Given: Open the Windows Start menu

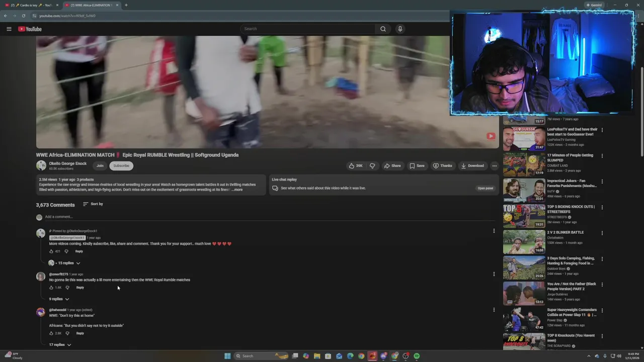Looking at the screenshot, I should coord(227,356).
